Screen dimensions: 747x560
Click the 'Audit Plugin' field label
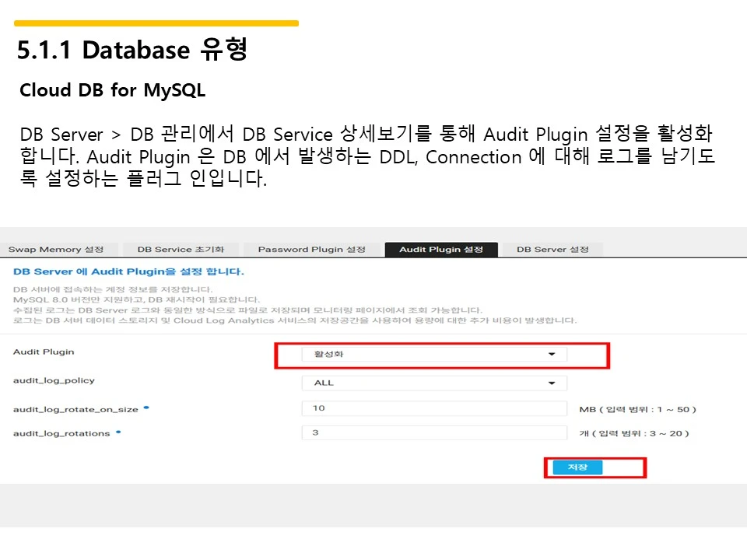click(44, 352)
